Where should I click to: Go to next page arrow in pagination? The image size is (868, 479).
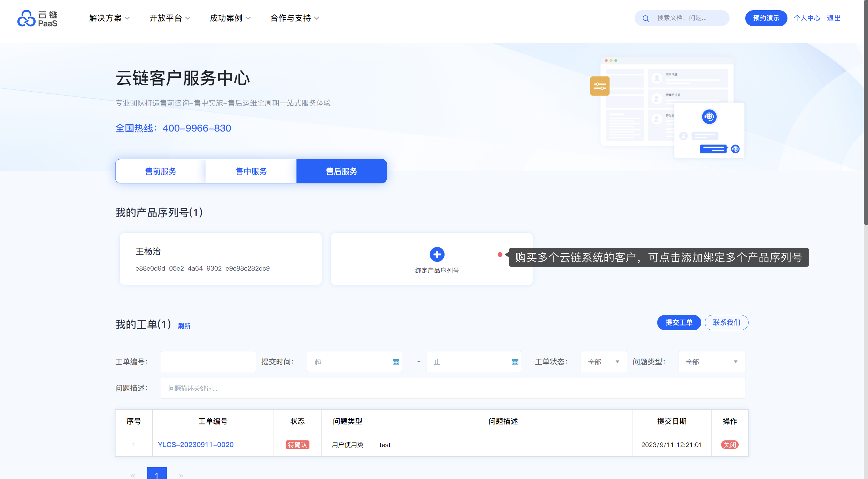point(181,475)
